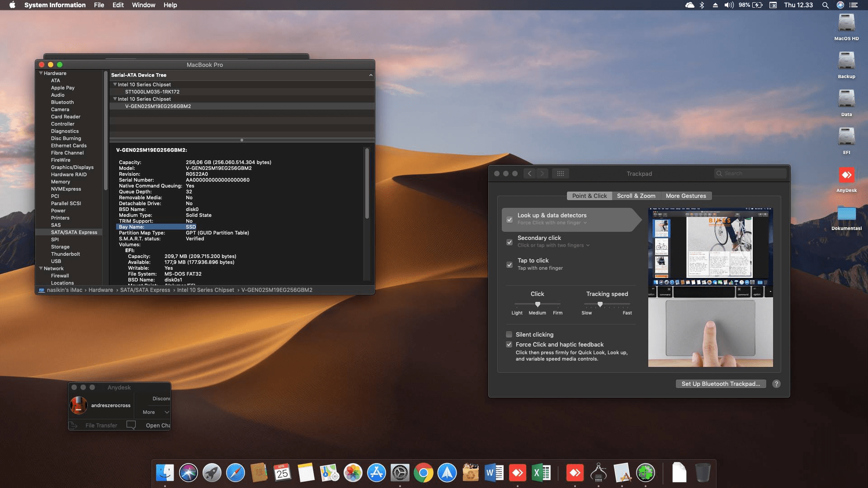
Task: Toggle the Secondary click checkbox
Action: (509, 242)
